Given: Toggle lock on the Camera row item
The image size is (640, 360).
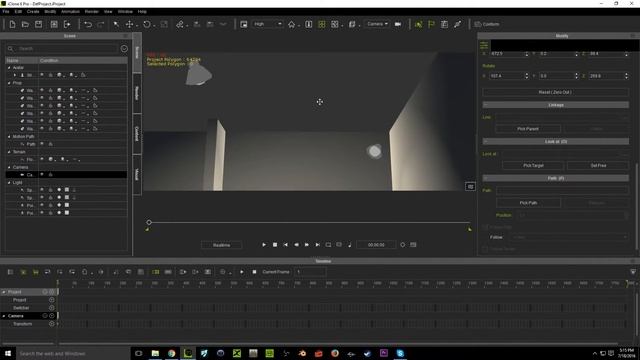Looking at the screenshot, I should (x=51, y=175).
